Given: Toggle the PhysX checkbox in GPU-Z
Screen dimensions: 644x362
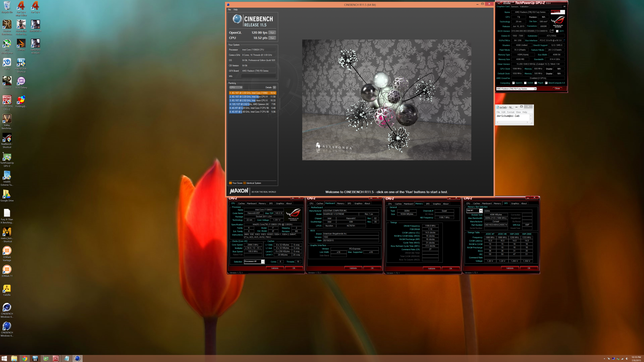Looking at the screenshot, I should (535, 83).
